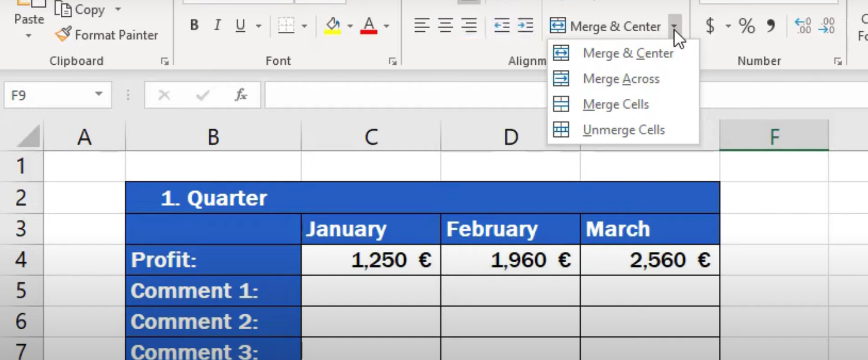Select 'Comment 1:' label cell
Viewport: 868px width, 360px height.
pyautogui.click(x=213, y=291)
